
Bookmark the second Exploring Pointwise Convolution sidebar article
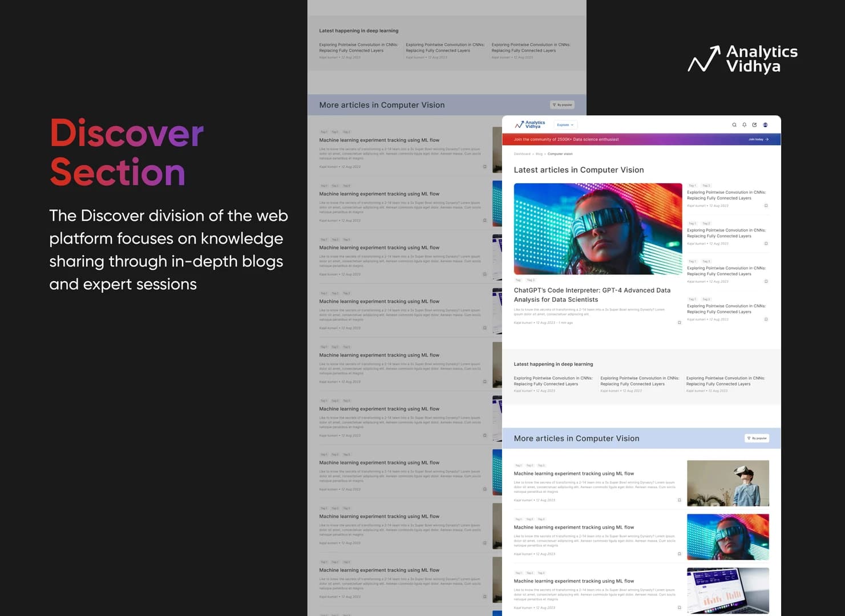pos(766,244)
